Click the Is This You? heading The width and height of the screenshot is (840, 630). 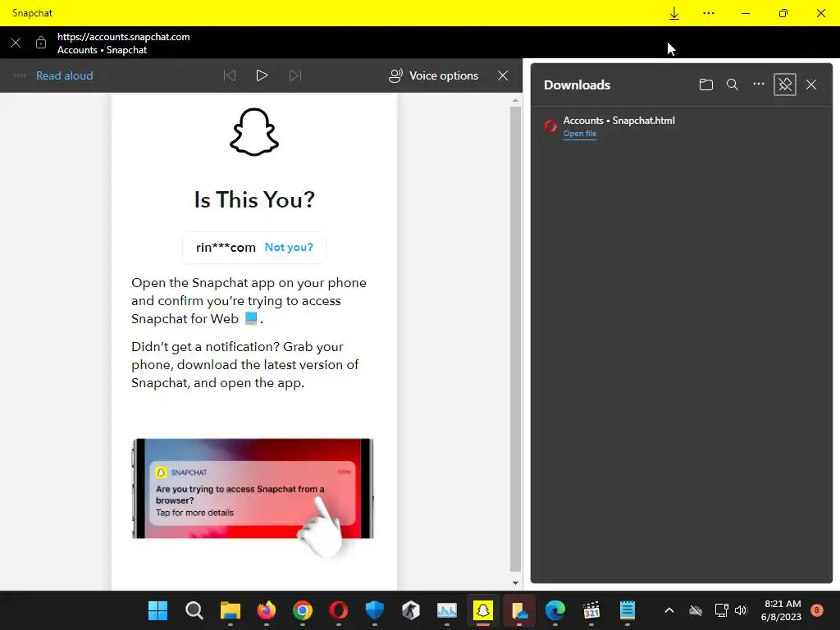[254, 200]
